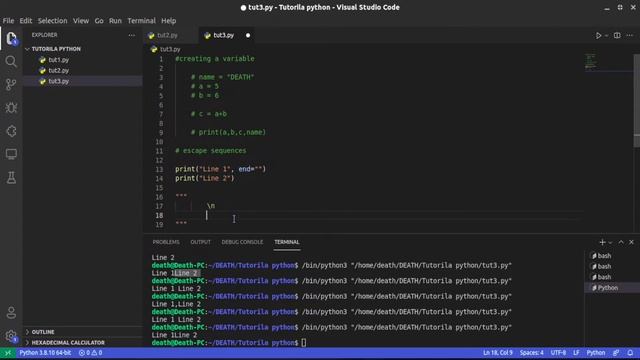Open notifications bell in status bar
The width and height of the screenshot is (640, 360).
point(630,353)
